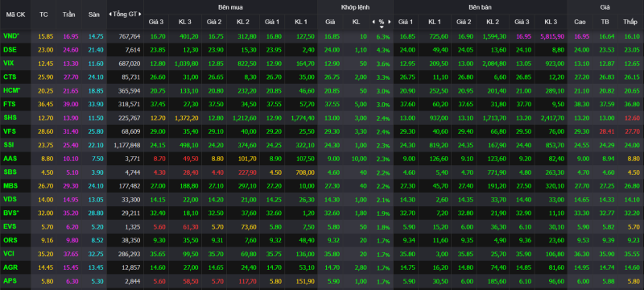The width and height of the screenshot is (644, 290).
Task: Open the VND stock symbol
Action: 11,36
